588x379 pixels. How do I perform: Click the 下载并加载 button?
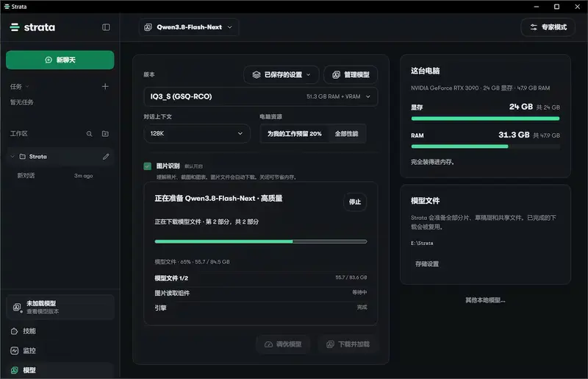(x=348, y=344)
